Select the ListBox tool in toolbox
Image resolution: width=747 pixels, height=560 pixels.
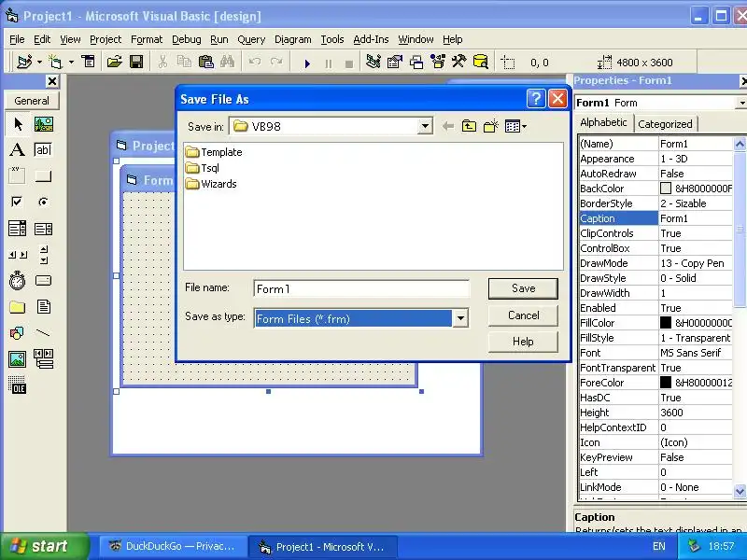pyautogui.click(x=43, y=229)
